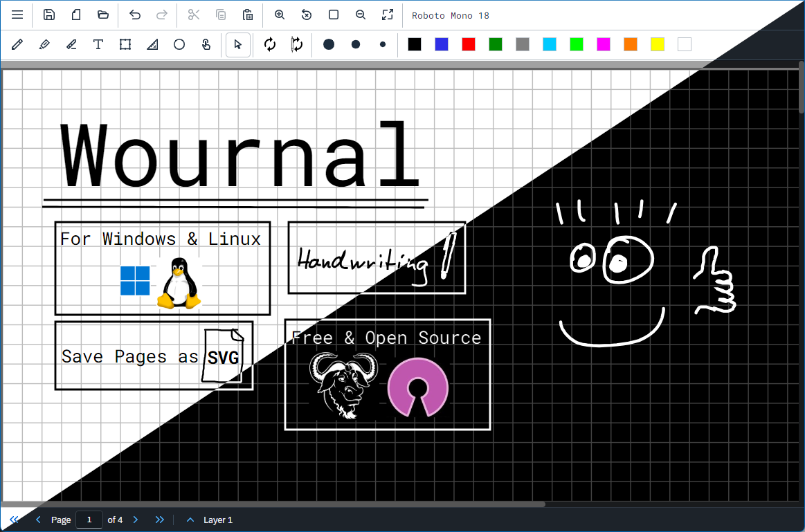The width and height of the screenshot is (805, 532).
Task: Click the Tux penguin image
Action: click(x=179, y=283)
